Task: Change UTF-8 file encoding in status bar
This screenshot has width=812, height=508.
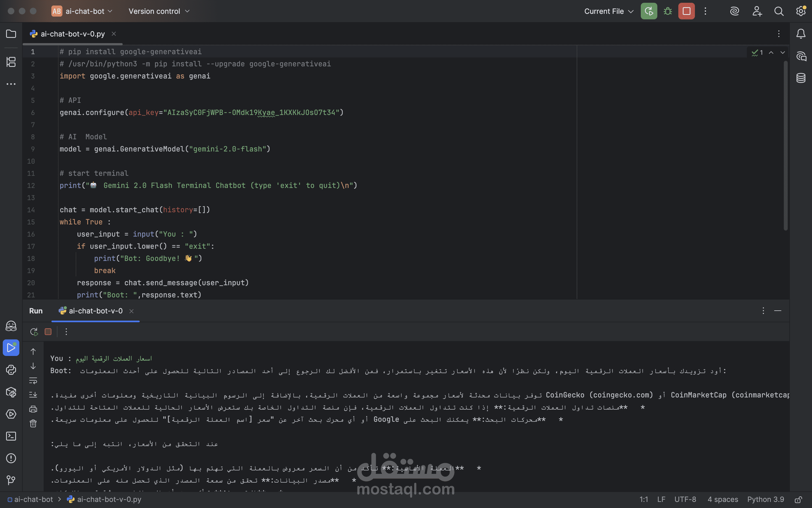Action: (x=685, y=500)
